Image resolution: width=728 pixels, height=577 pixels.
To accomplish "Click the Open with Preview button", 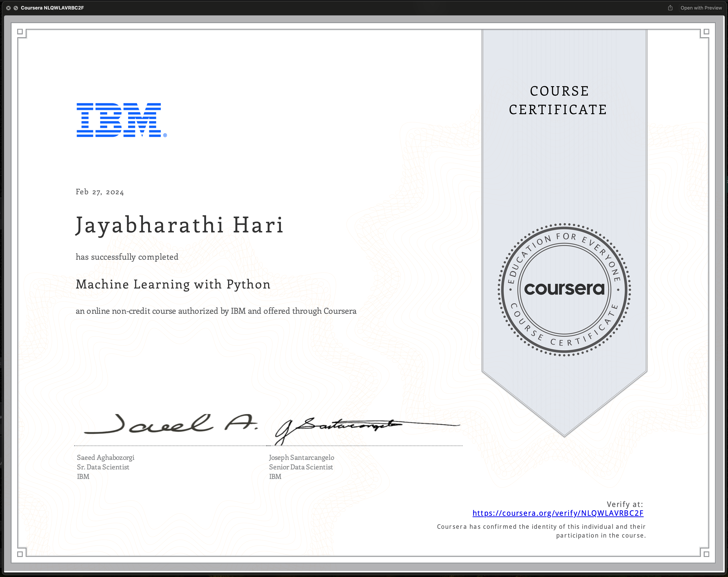I will tap(701, 8).
